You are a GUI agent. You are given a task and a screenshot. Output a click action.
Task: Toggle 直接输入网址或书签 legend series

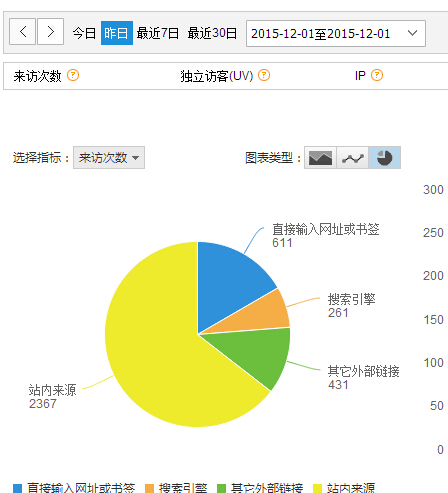tap(74, 488)
